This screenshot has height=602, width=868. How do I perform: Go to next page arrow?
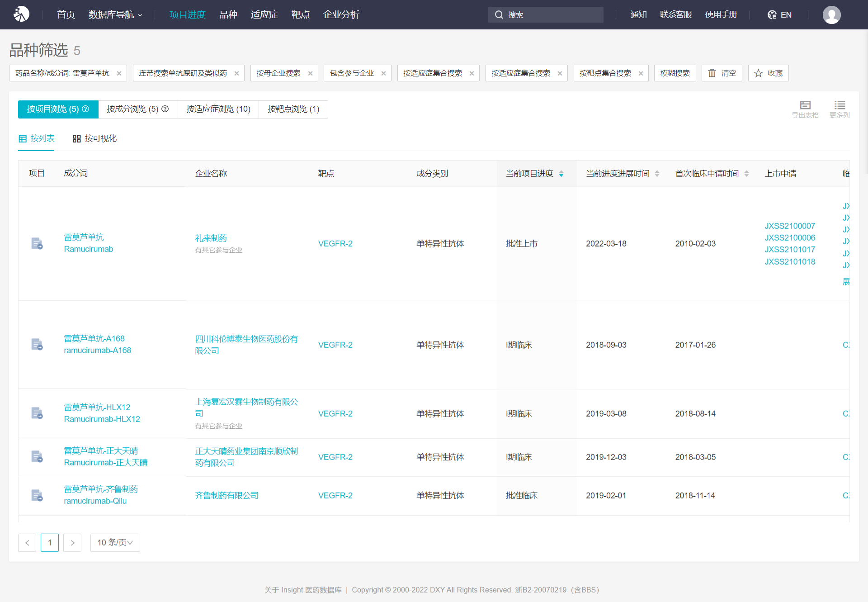pyautogui.click(x=72, y=543)
